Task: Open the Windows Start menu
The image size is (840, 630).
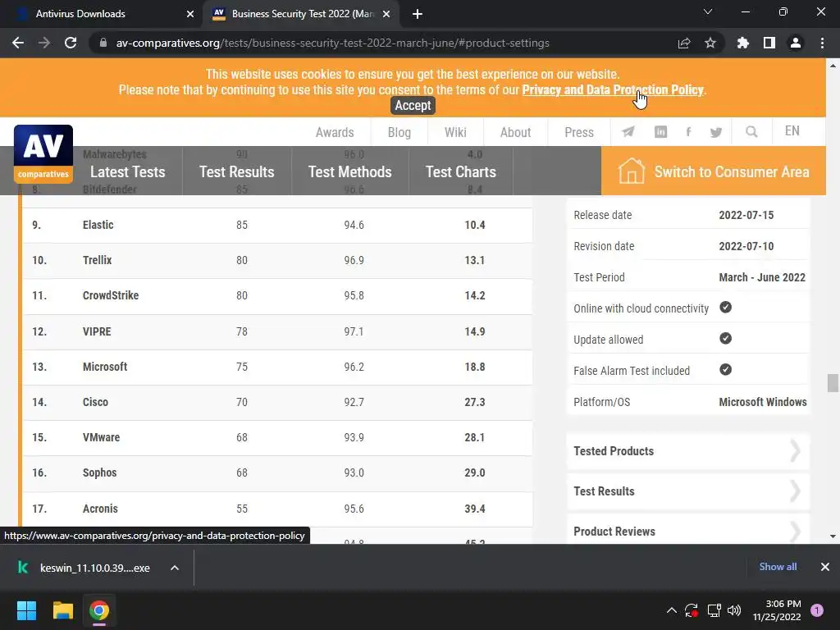Action: pos(26,610)
